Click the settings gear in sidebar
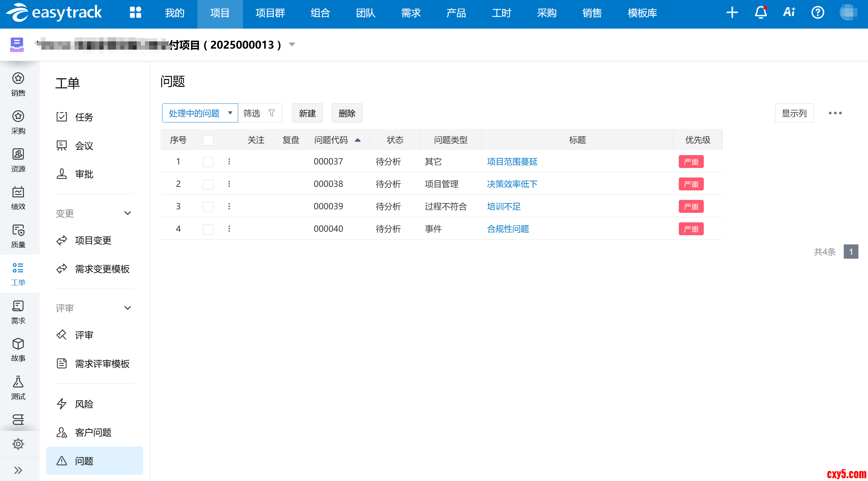868x481 pixels. coord(18,444)
